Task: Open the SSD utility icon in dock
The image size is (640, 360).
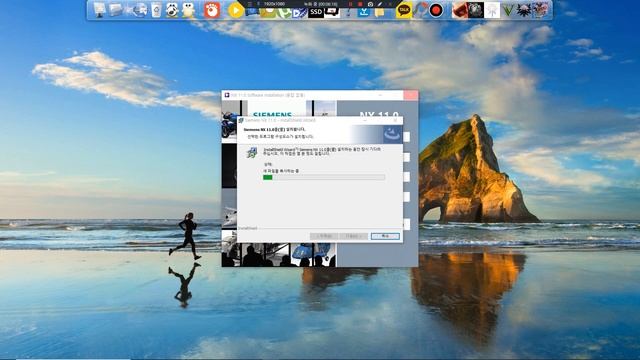Action: [x=316, y=12]
